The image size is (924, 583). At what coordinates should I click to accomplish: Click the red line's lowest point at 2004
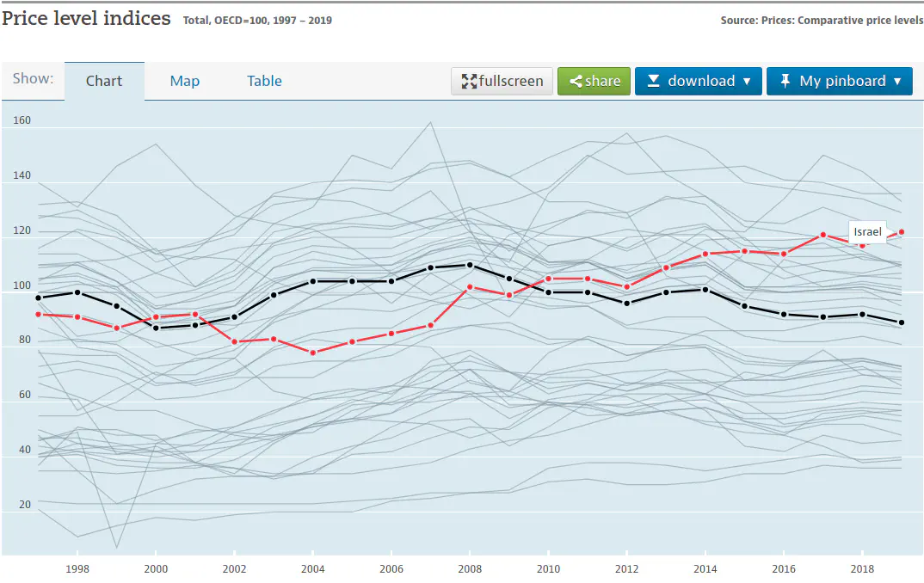[312, 353]
